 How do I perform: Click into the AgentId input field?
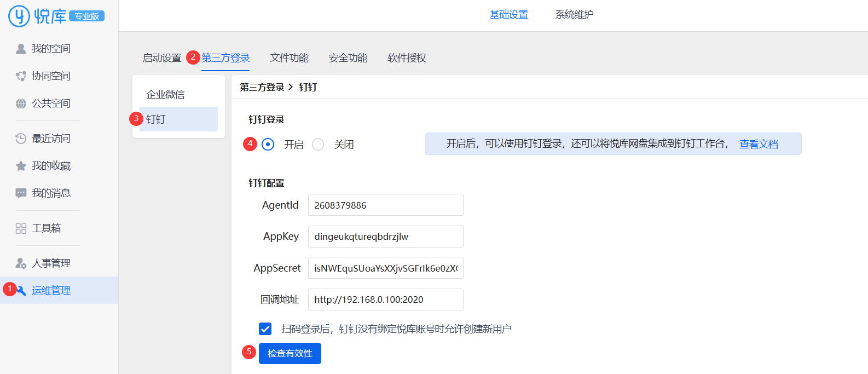click(x=386, y=205)
